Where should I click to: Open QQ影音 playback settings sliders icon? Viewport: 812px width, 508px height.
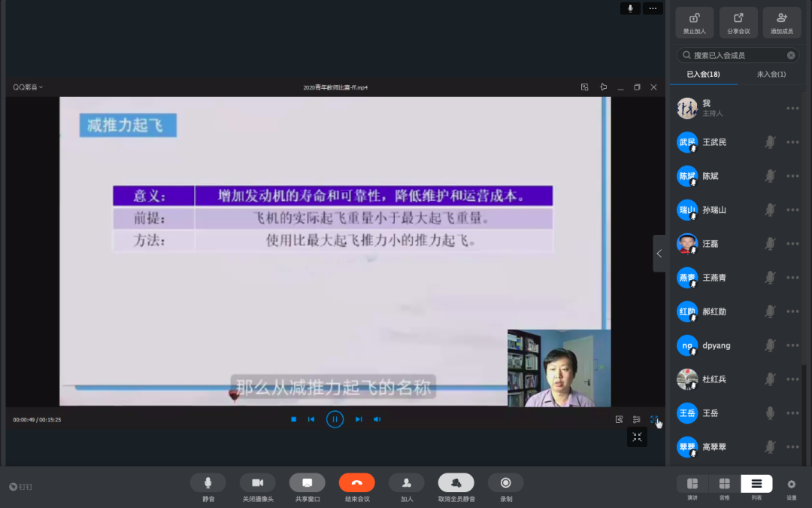[x=637, y=419]
